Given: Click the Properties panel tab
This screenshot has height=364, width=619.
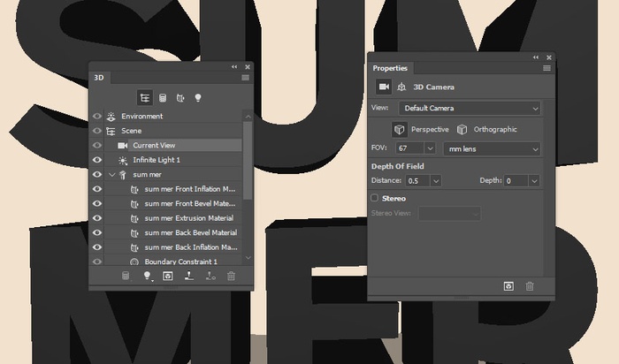Looking at the screenshot, I should 390,68.
